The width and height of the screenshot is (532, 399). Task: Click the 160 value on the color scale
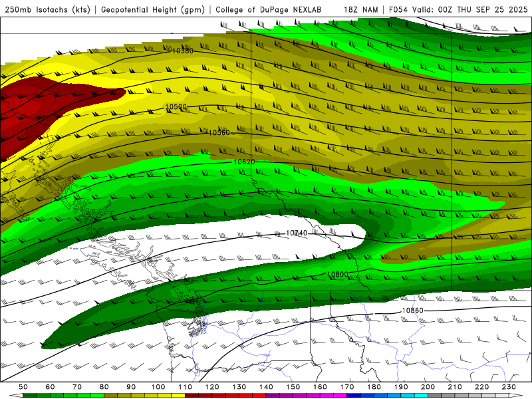(x=321, y=387)
